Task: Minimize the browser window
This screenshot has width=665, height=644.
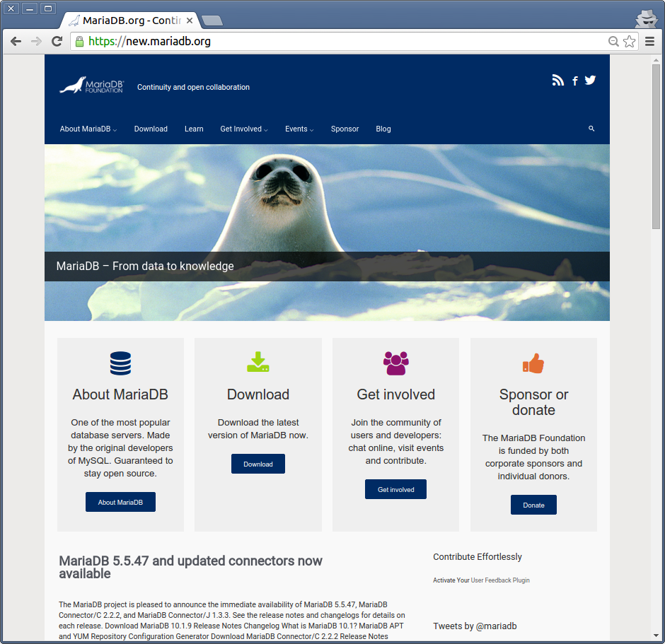Action: (x=29, y=8)
